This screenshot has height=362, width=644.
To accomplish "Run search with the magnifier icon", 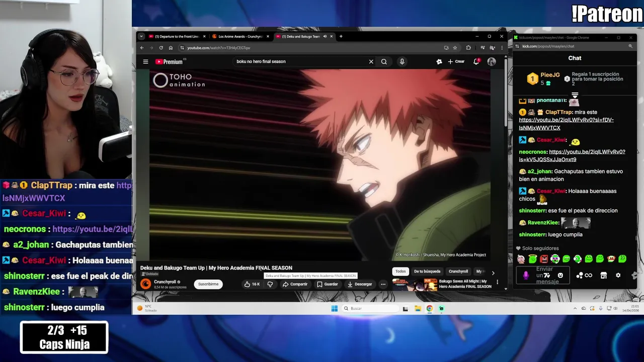I will click(x=384, y=61).
